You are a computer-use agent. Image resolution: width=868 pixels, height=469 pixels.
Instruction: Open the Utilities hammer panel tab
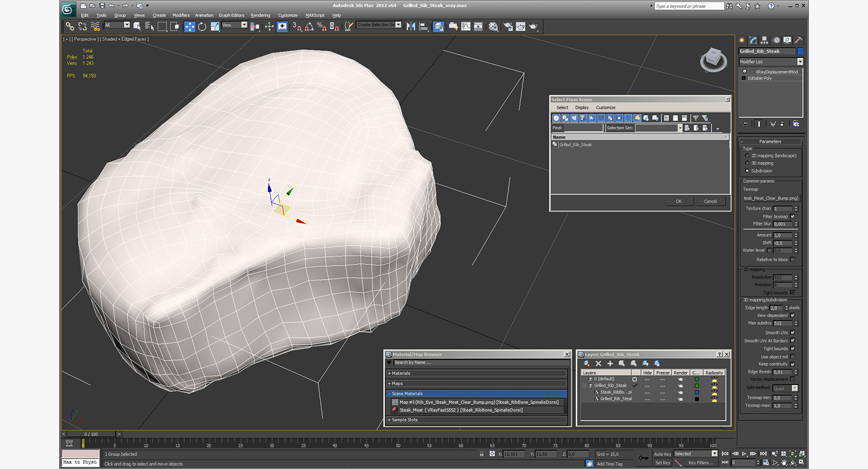pos(798,40)
